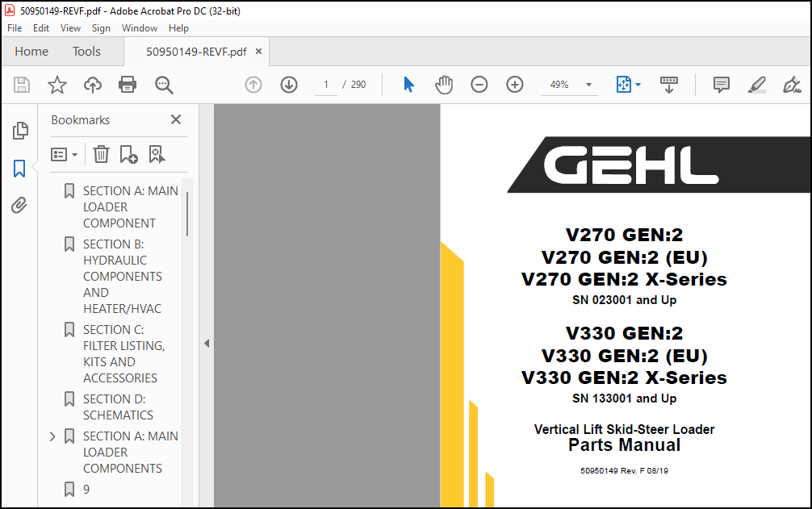
Task: Print the document
Action: pos(128,85)
